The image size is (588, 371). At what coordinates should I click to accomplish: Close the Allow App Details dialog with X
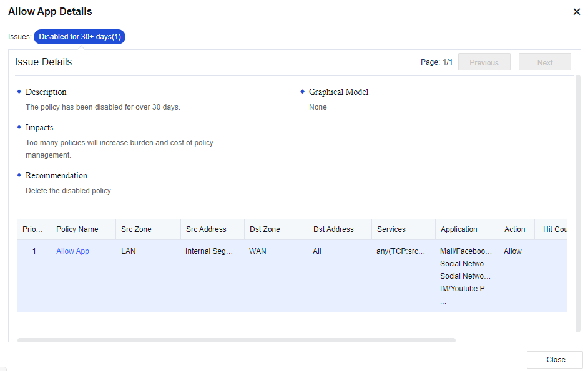576,12
